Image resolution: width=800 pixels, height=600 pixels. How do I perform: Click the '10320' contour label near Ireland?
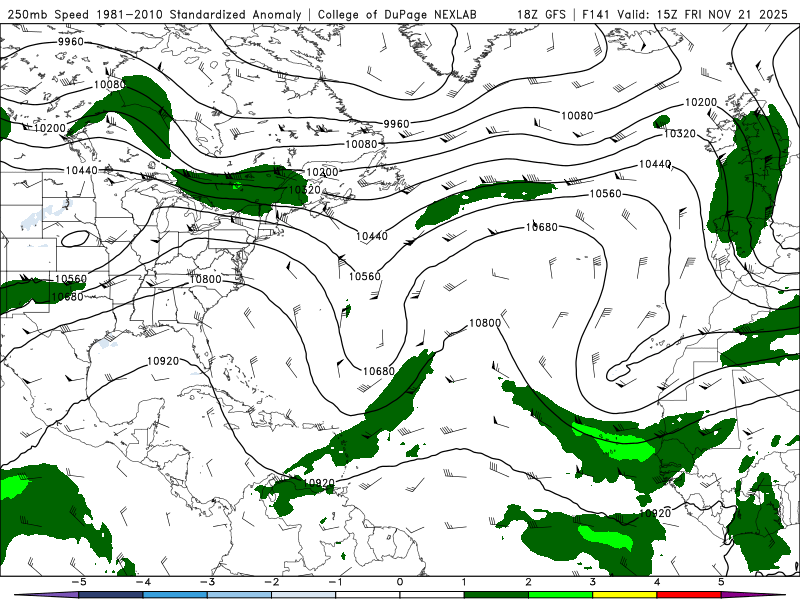(x=680, y=134)
